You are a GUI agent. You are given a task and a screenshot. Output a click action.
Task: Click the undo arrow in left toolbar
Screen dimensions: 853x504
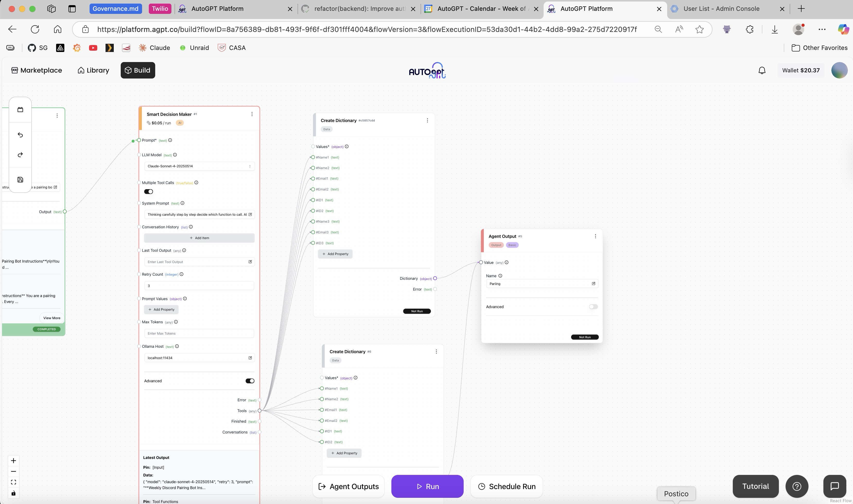click(20, 135)
